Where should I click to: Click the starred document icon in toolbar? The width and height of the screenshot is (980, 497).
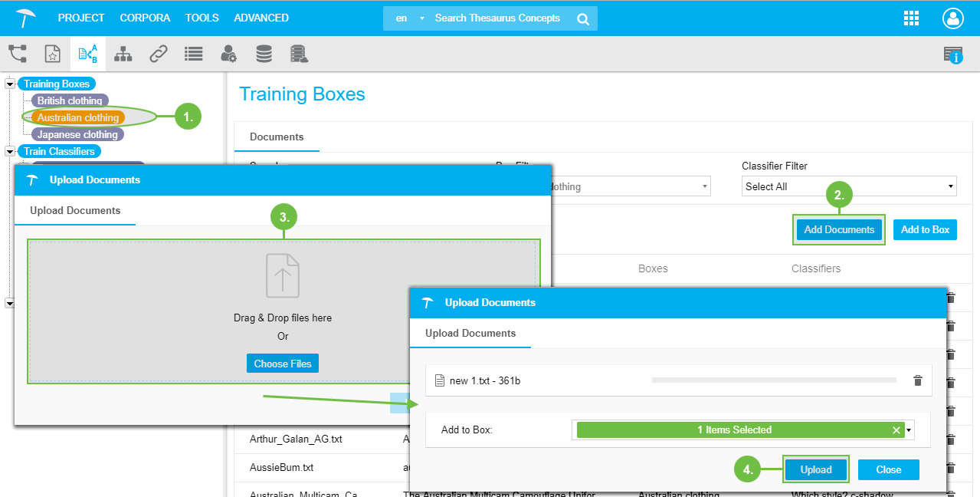52,54
